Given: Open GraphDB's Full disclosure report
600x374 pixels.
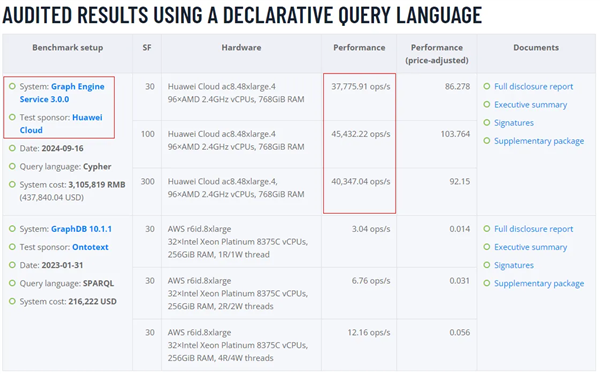Looking at the screenshot, I should 533,229.
